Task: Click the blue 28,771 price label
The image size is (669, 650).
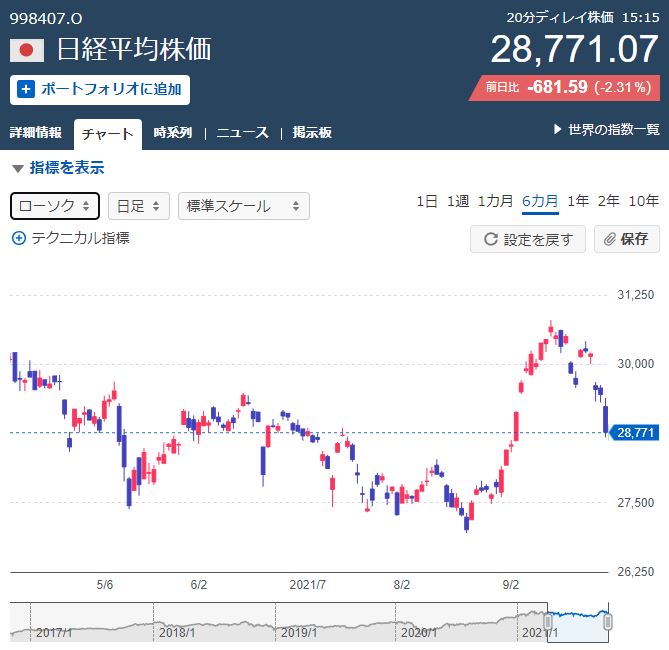Action: coord(636,432)
